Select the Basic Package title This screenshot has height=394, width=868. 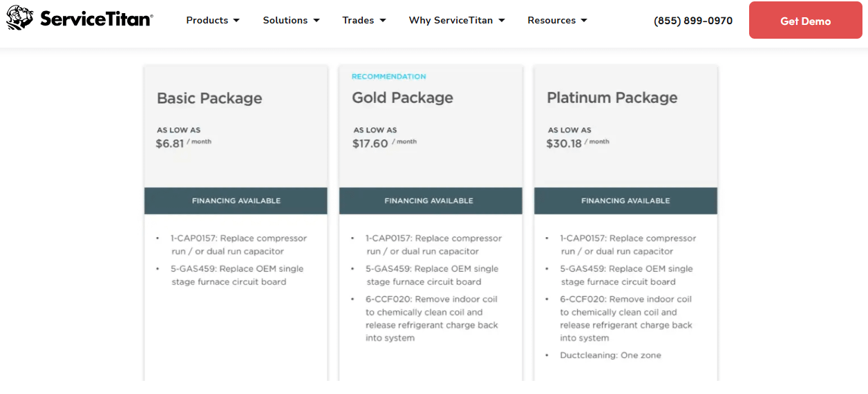209,98
